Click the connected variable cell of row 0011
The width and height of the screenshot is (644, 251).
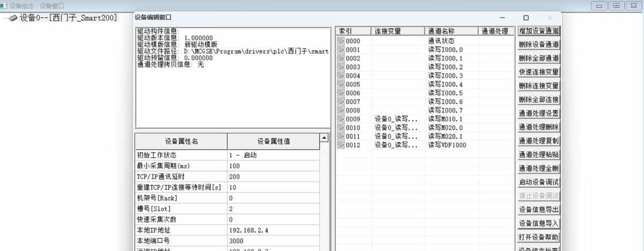click(x=398, y=136)
